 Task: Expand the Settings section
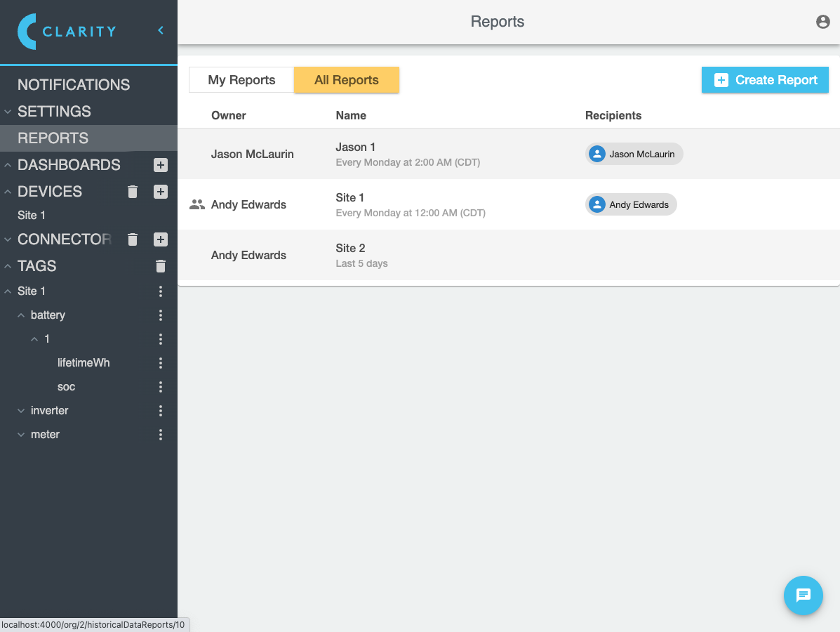(8, 112)
